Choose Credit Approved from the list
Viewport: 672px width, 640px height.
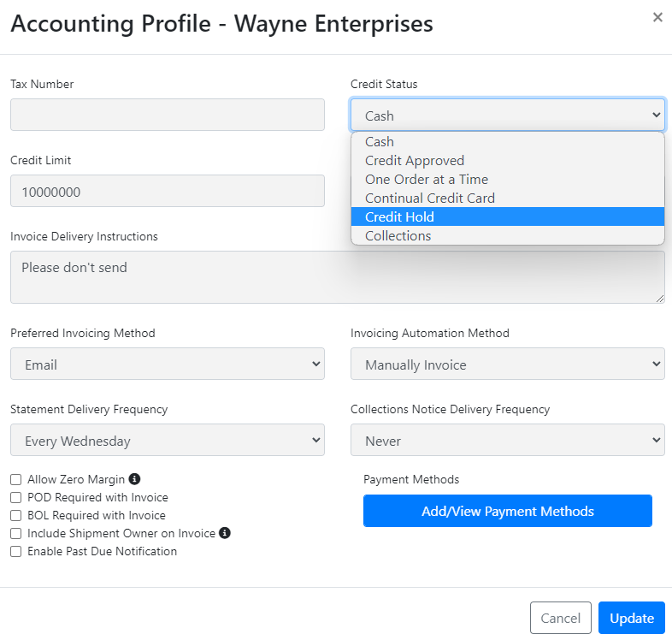click(508, 161)
